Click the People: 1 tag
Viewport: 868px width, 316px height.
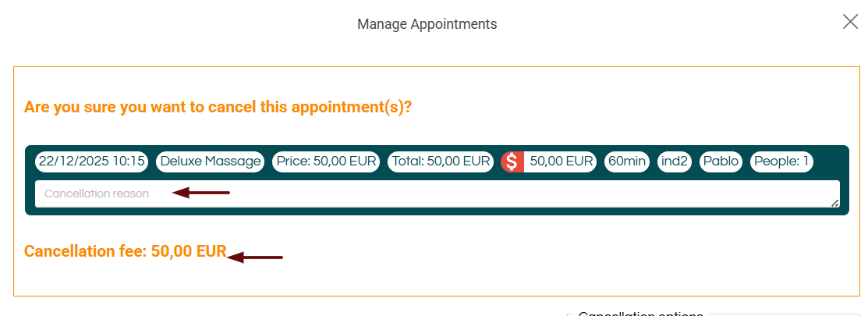(x=781, y=162)
